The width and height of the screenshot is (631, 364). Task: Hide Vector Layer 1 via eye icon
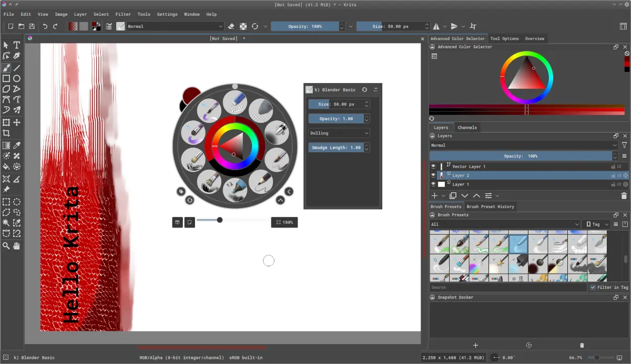click(433, 167)
